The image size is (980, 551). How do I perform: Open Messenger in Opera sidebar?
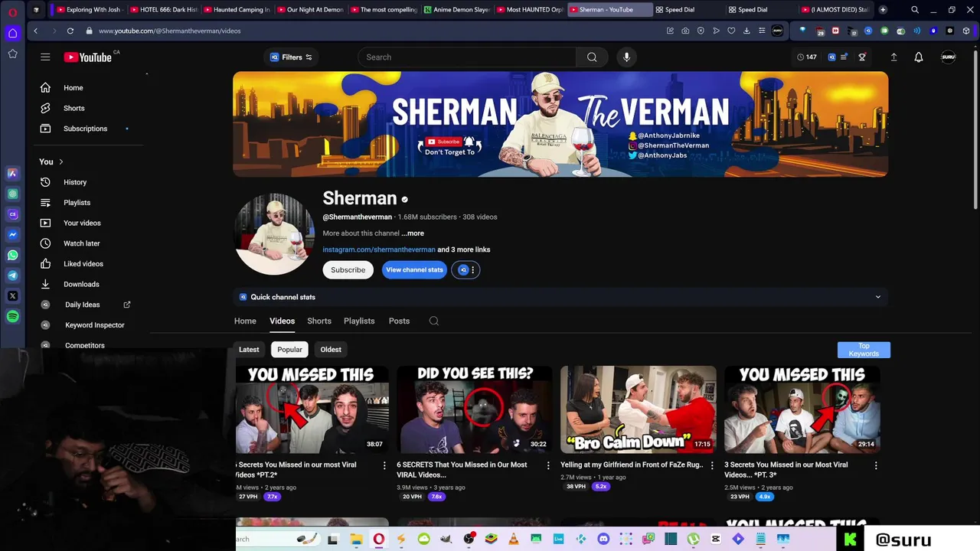[12, 235]
